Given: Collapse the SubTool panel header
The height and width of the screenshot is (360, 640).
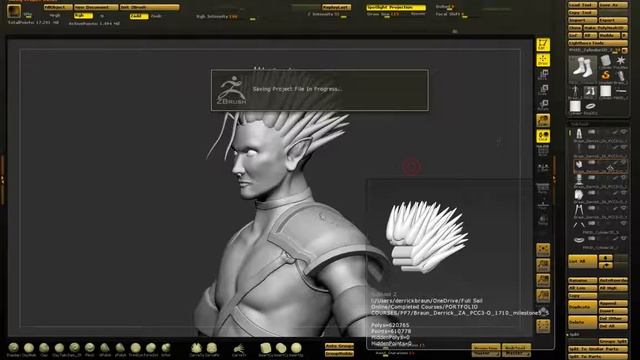Looking at the screenshot, I should click(x=580, y=123).
